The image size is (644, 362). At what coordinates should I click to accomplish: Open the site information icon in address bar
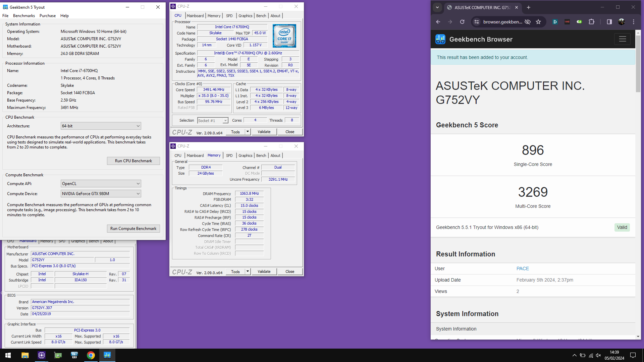point(477,22)
